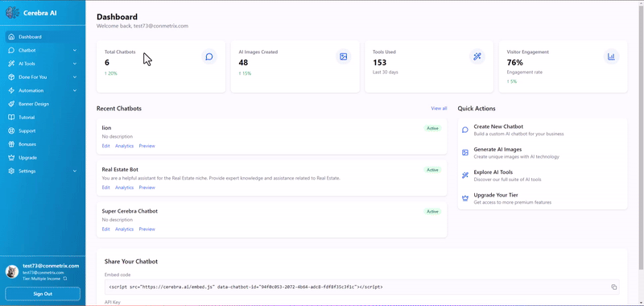Click the 48 AI images value
This screenshot has height=306, width=644.
[x=243, y=63]
